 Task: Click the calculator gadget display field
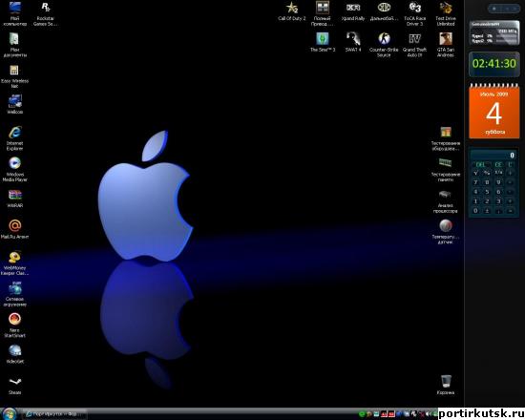tap(493, 155)
